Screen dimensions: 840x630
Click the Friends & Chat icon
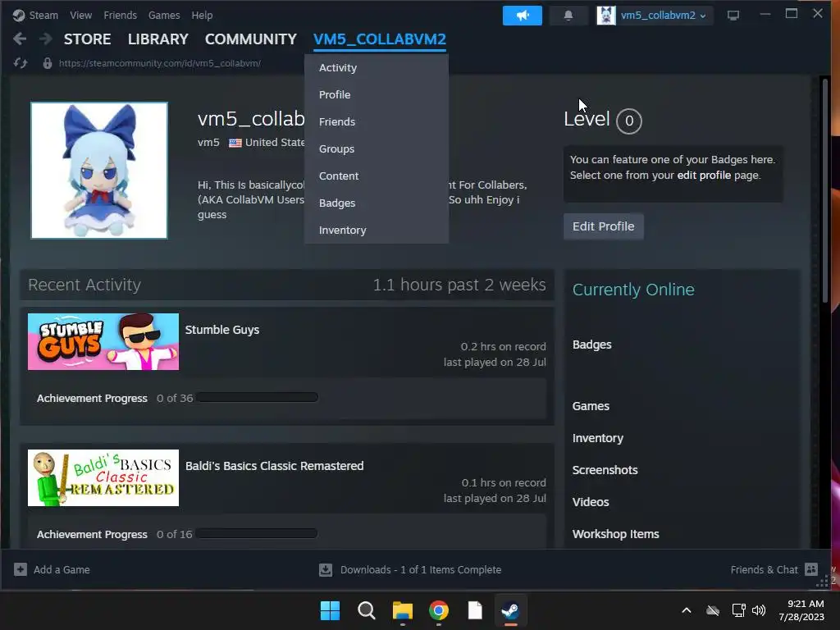coord(811,569)
